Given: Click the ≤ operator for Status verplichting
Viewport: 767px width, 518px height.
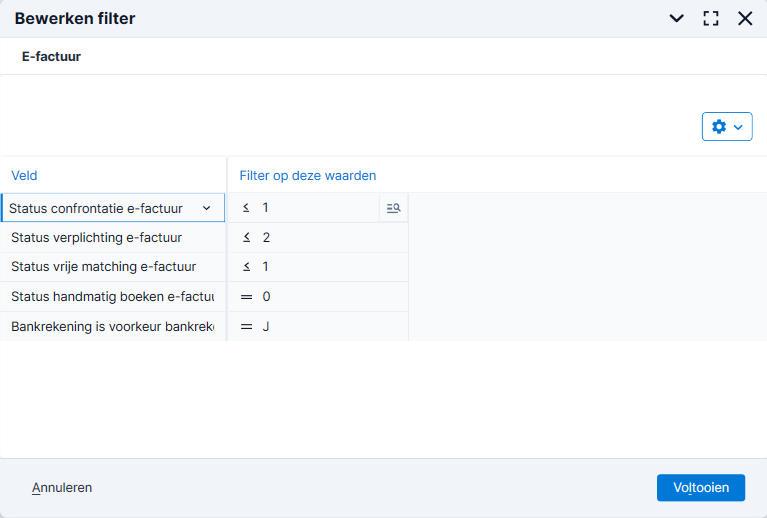Looking at the screenshot, I should [x=247, y=238].
